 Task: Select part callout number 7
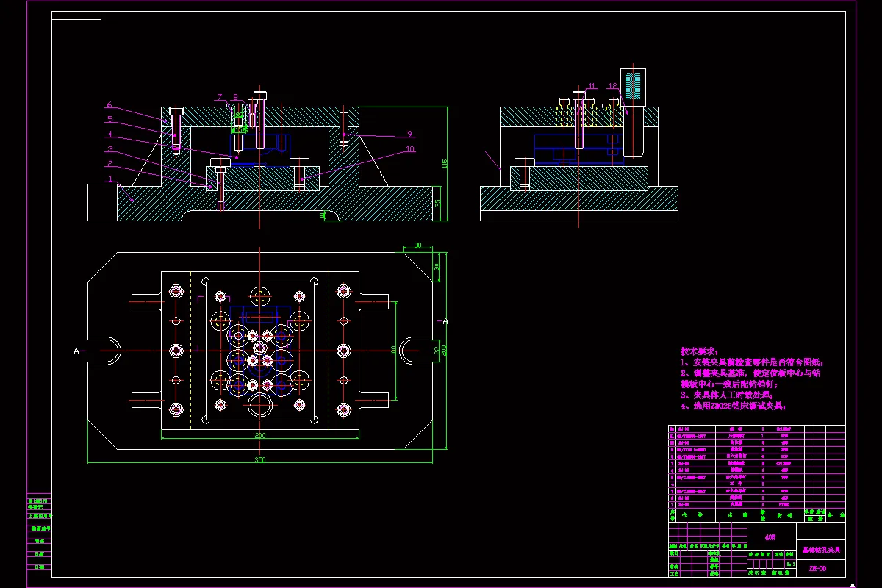[x=219, y=97]
